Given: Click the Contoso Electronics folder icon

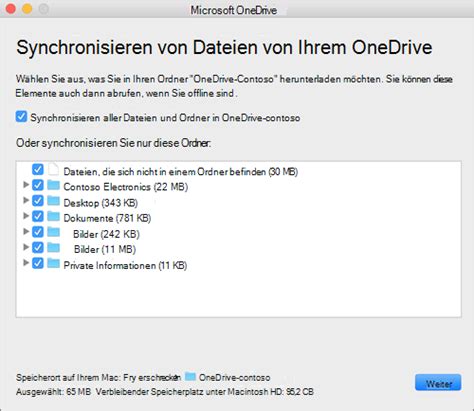Looking at the screenshot, I should click(53, 185).
